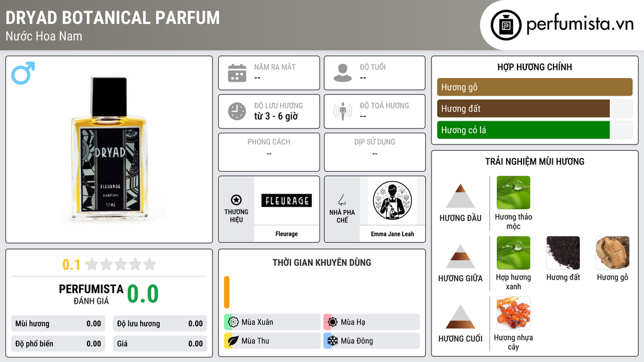Click the Giá score row

(160, 344)
